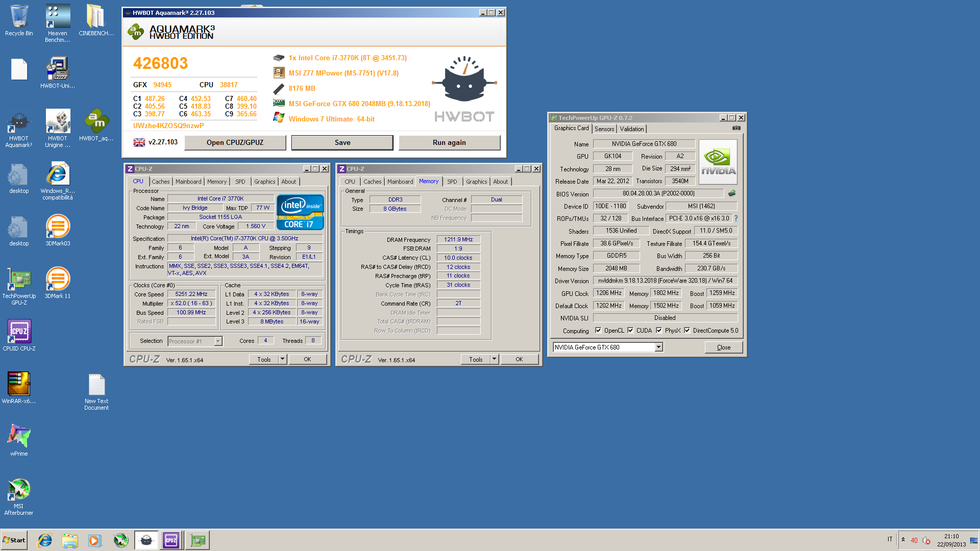Click the system tray clock
This screenshot has width=980, height=551.
point(951,540)
